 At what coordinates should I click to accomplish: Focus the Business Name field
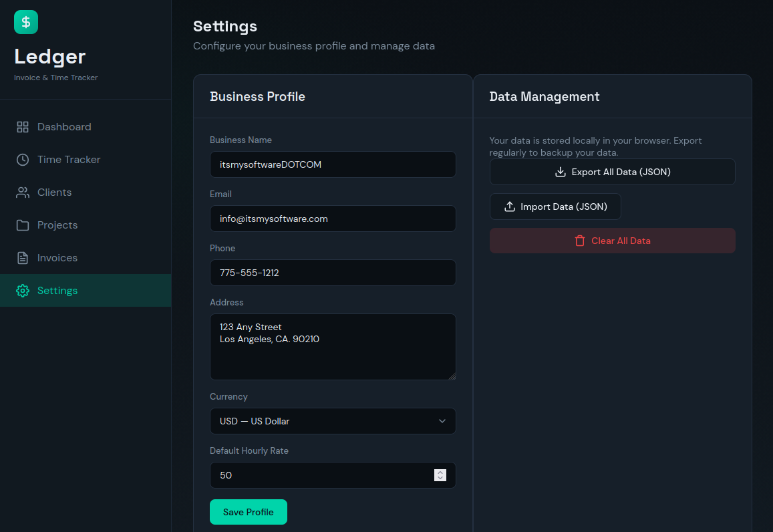pos(333,164)
